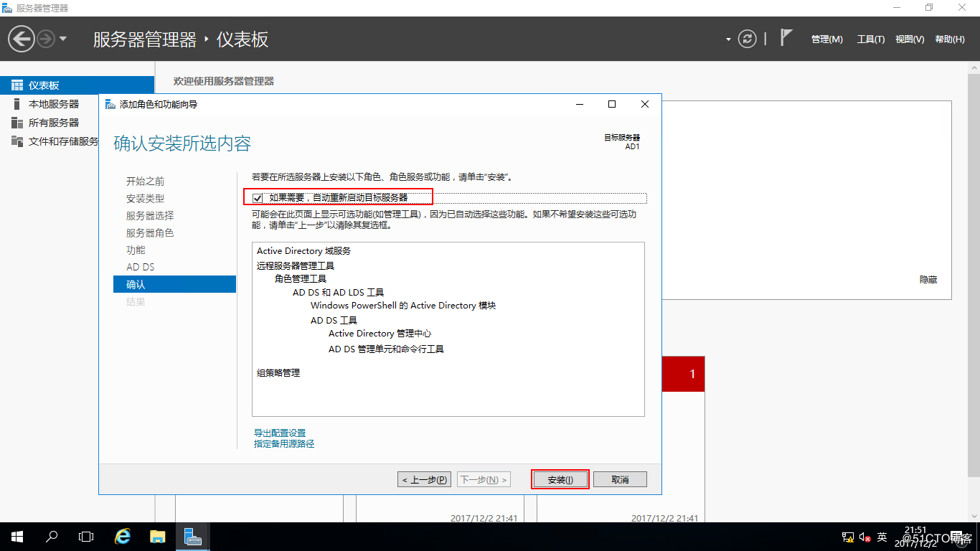
Task: Click the wizard title bar icon
Action: click(x=110, y=104)
